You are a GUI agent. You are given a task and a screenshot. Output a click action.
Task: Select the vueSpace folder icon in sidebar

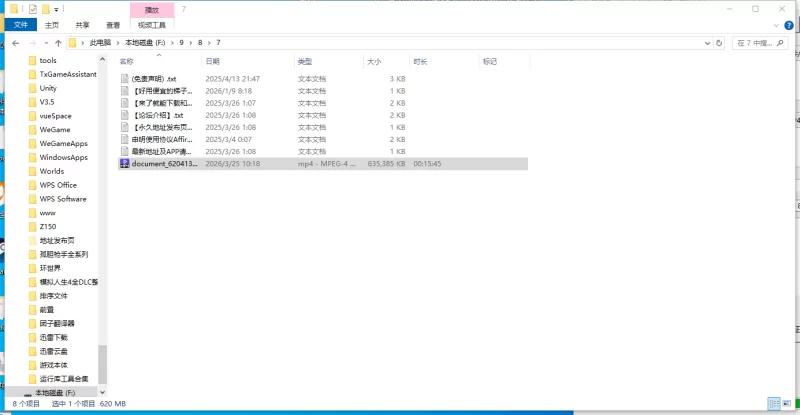tap(33, 116)
